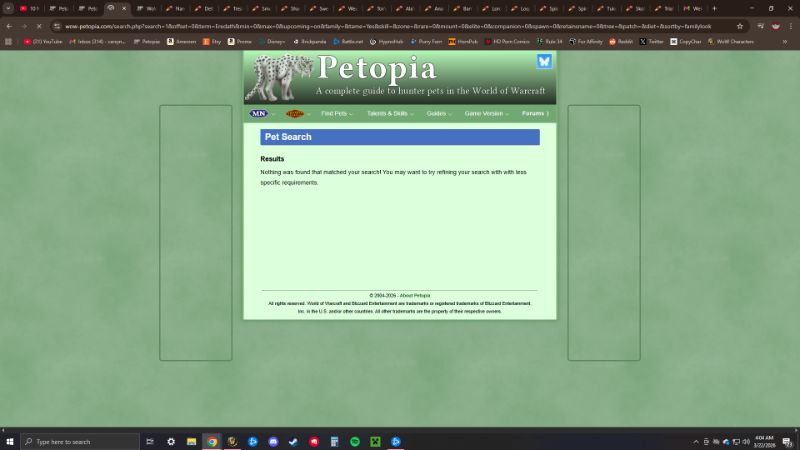Click the purple MN expansion badge
This screenshot has height=450, width=800.
click(258, 113)
